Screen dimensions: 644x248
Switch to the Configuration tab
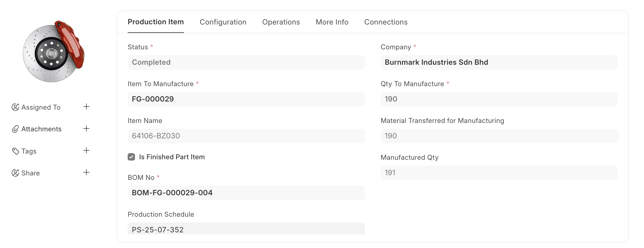pyautogui.click(x=223, y=22)
